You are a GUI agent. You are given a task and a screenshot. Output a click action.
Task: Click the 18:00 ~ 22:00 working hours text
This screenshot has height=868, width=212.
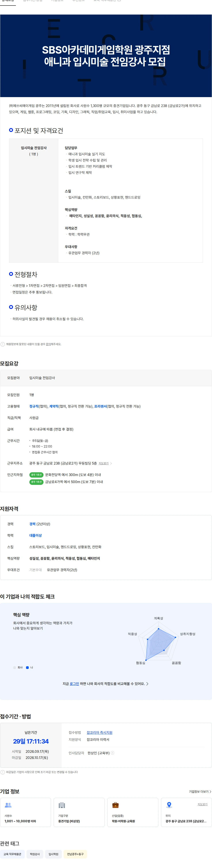(x=42, y=446)
